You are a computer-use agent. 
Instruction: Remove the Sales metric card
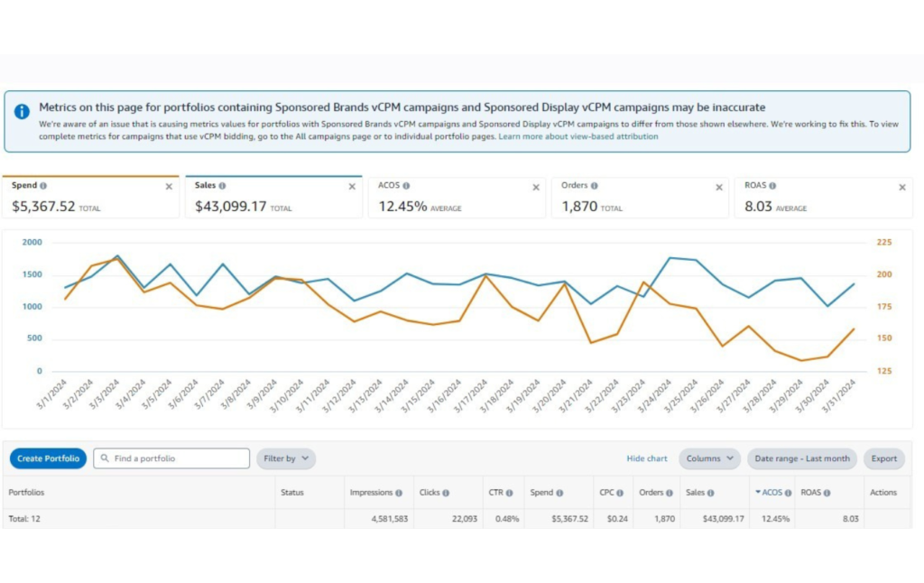[x=353, y=187]
